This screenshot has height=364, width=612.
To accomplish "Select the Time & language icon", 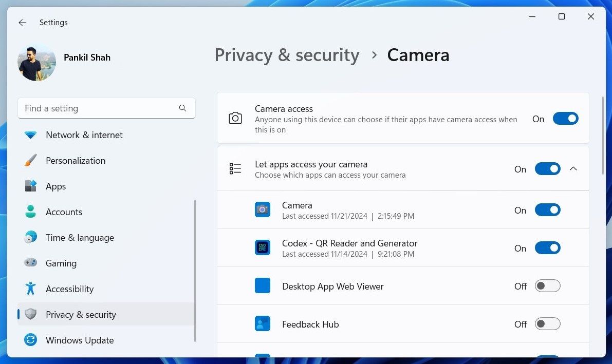I will coord(31,237).
